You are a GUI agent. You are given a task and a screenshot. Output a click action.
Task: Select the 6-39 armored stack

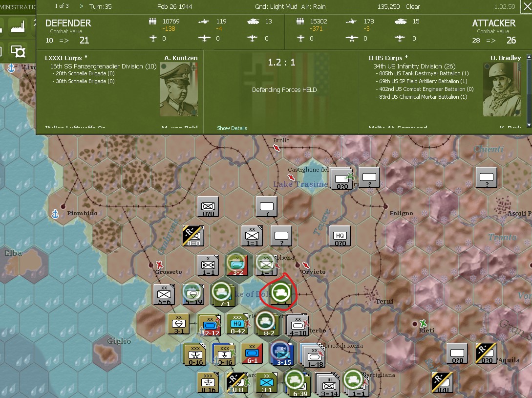[x=297, y=384]
